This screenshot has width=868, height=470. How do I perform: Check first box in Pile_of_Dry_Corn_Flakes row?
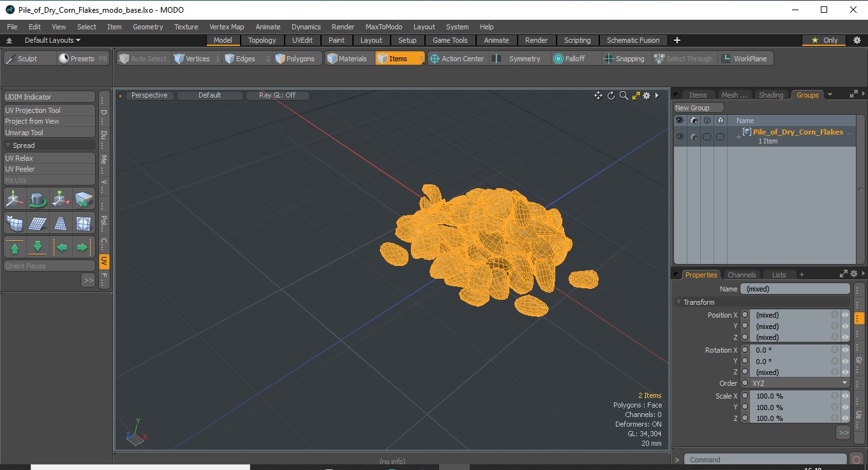pyautogui.click(x=707, y=136)
